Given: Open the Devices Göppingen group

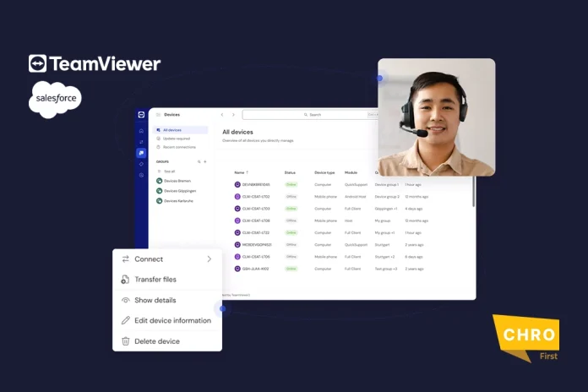Looking at the screenshot, I should pyautogui.click(x=180, y=191).
